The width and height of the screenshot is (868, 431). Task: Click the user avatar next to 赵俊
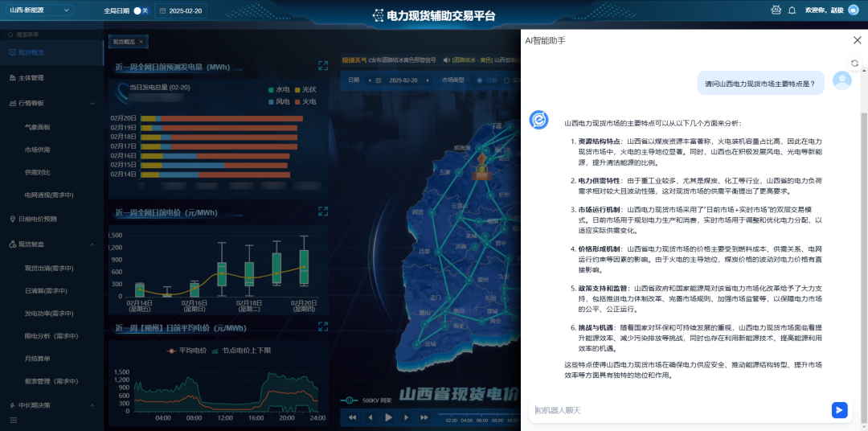[853, 10]
